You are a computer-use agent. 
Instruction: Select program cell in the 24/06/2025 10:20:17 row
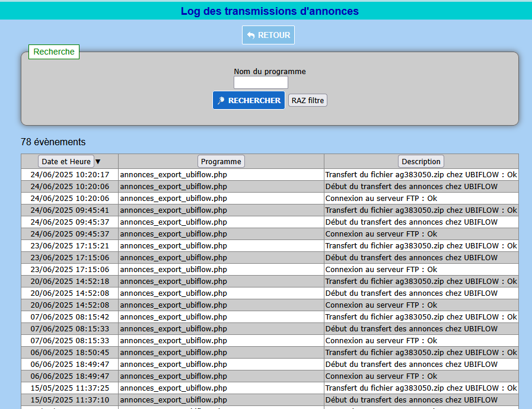tap(221, 175)
